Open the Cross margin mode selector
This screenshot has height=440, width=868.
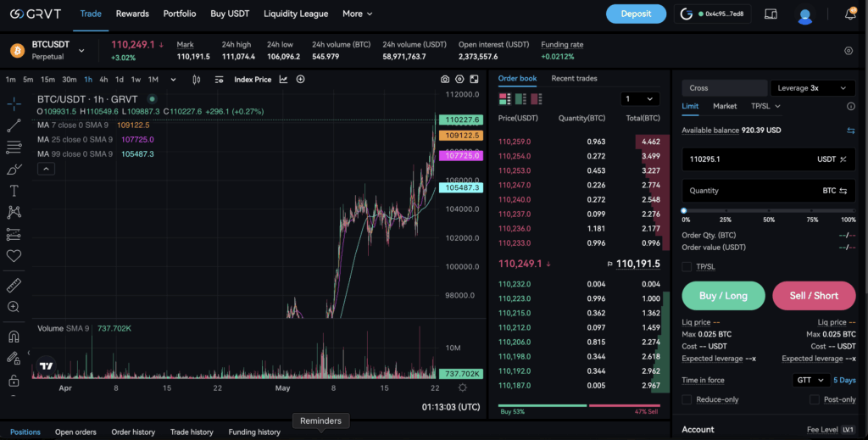coord(725,88)
